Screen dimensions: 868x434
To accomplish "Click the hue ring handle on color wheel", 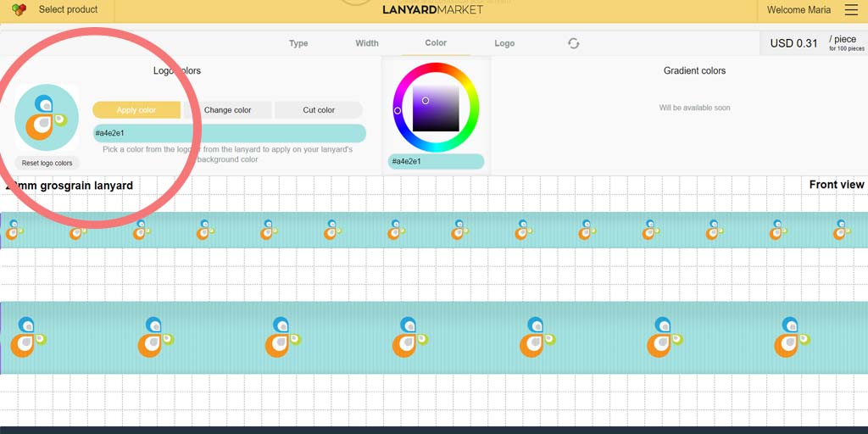I will (398, 111).
